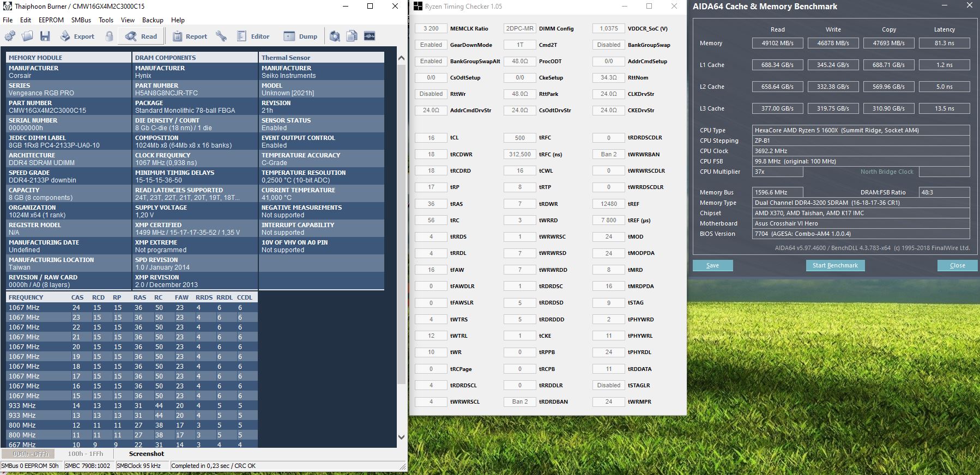
Task: Click the Vengeance RGB PRO series value
Action: (x=41, y=93)
